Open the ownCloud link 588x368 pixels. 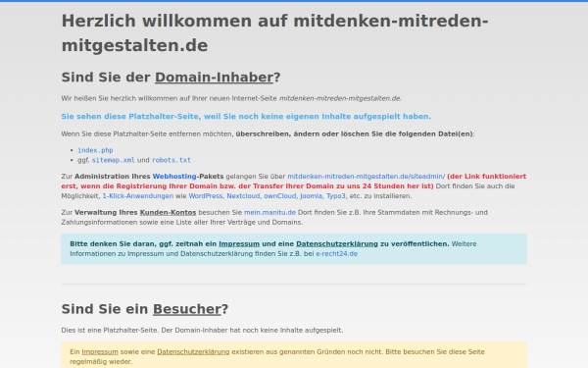(x=279, y=196)
